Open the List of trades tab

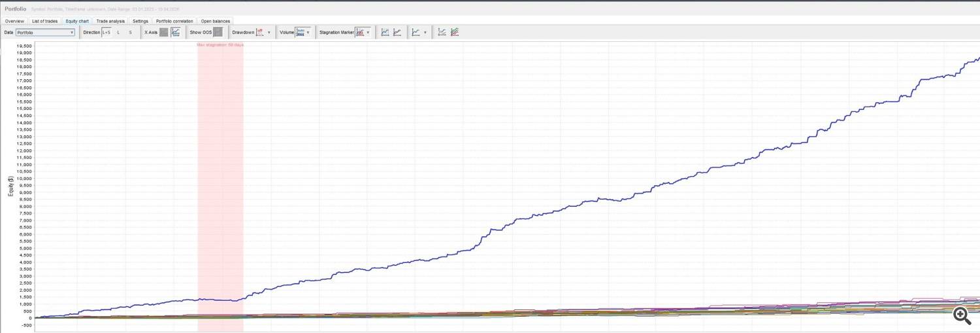pos(45,21)
